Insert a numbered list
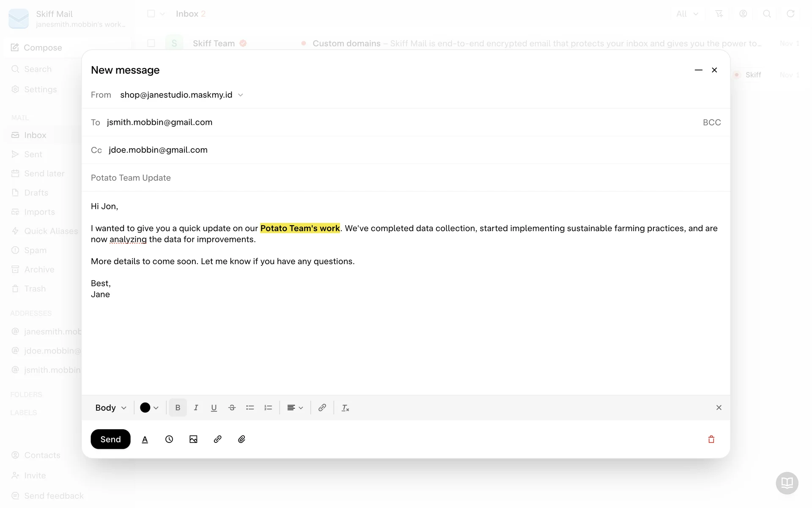 (268, 408)
